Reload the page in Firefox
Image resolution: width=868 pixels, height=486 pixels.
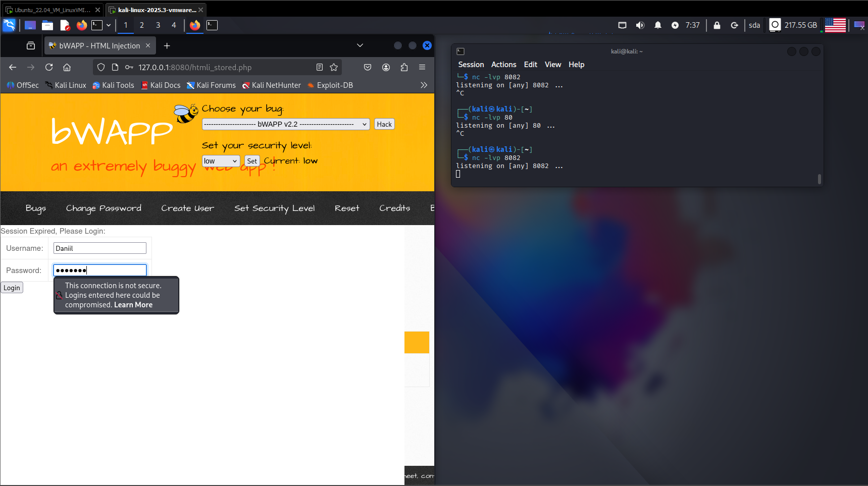49,67
